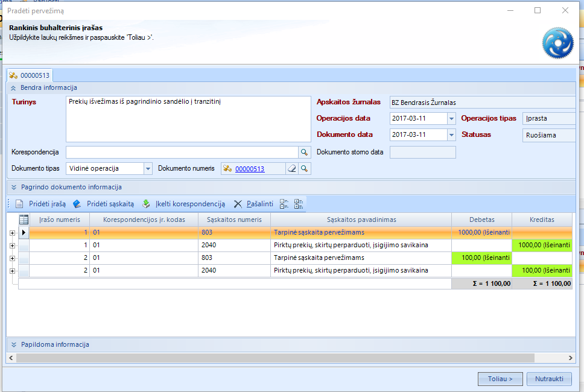Image resolution: width=584 pixels, height=392 pixels.
Task: Click the horizontal scrollbar right arrow
Action: click(571, 358)
